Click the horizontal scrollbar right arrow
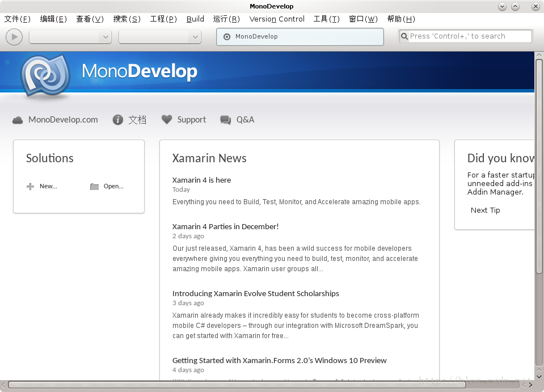Viewport: 544px width, 392px height. tap(530, 385)
